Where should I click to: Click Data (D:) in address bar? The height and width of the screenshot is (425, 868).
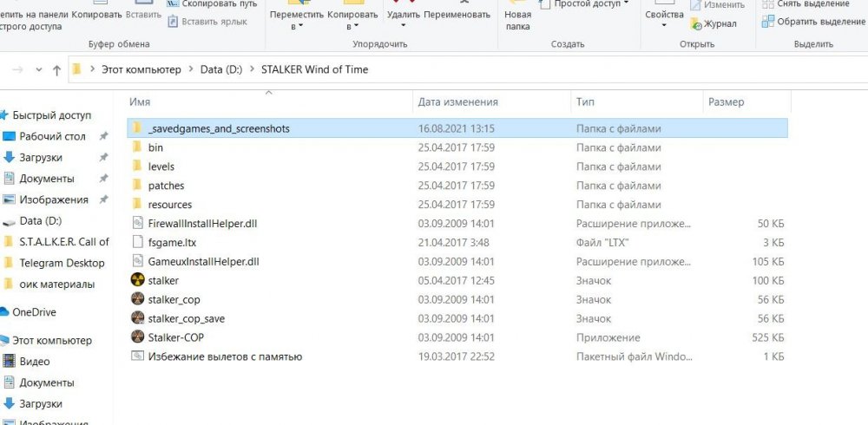(x=221, y=69)
